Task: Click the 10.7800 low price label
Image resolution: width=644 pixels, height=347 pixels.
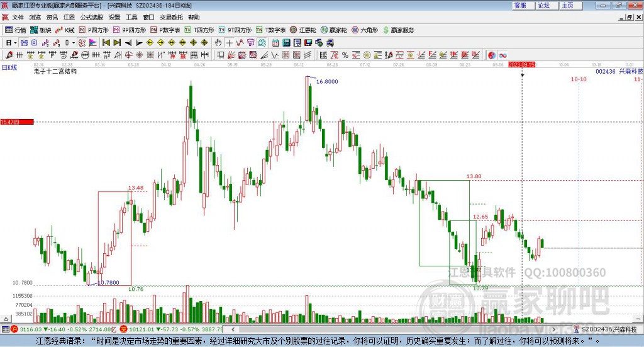Action: [x=108, y=283]
